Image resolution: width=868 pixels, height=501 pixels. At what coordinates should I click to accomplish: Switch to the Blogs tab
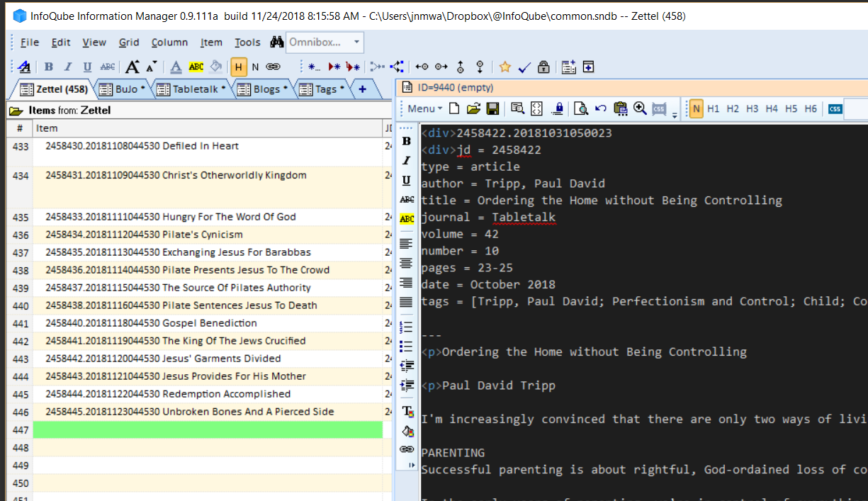pyautogui.click(x=261, y=89)
